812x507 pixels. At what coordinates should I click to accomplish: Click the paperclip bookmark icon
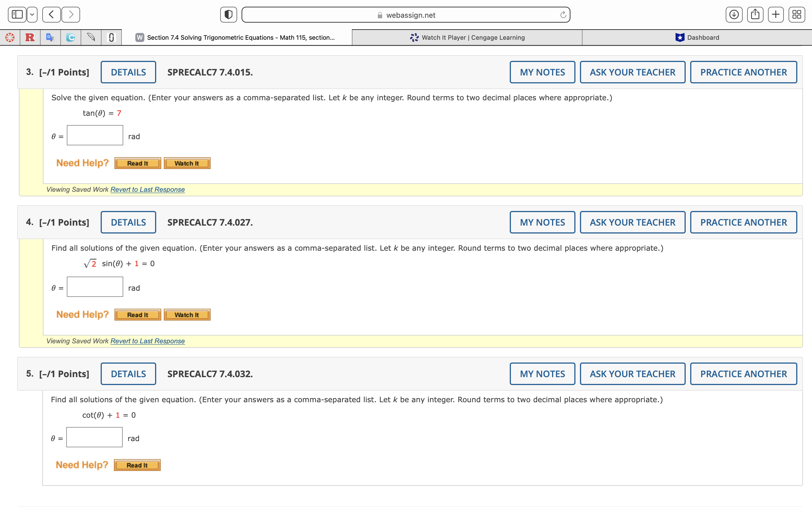[111, 37]
